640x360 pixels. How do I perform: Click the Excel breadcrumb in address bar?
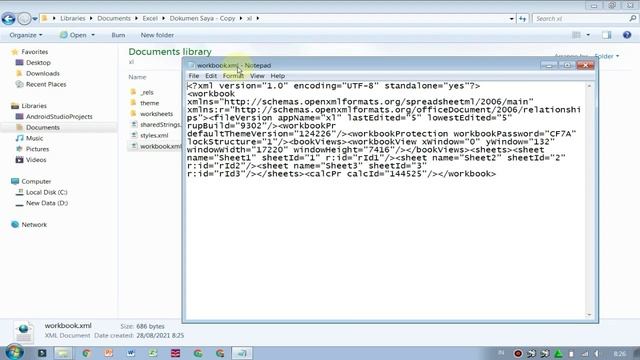150,18
